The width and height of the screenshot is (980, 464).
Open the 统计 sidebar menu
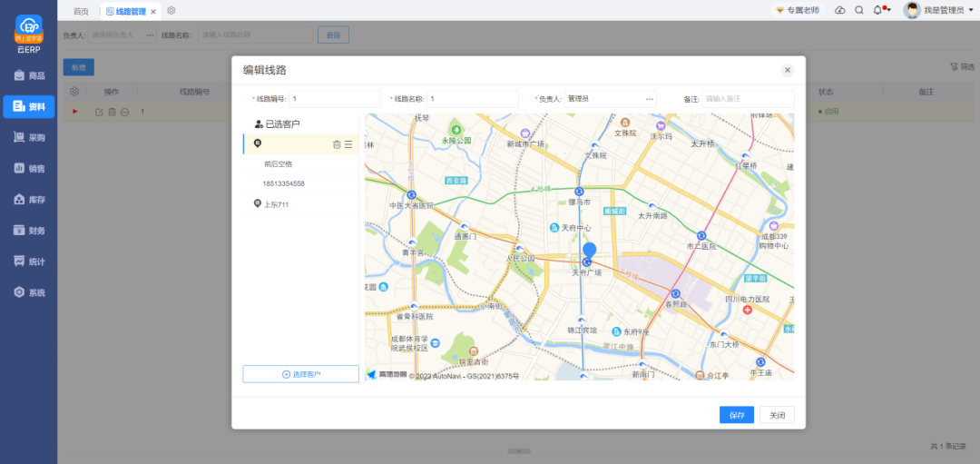[29, 262]
